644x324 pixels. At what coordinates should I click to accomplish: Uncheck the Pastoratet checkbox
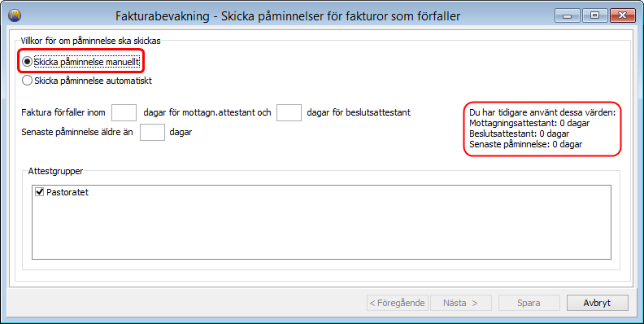[40, 192]
